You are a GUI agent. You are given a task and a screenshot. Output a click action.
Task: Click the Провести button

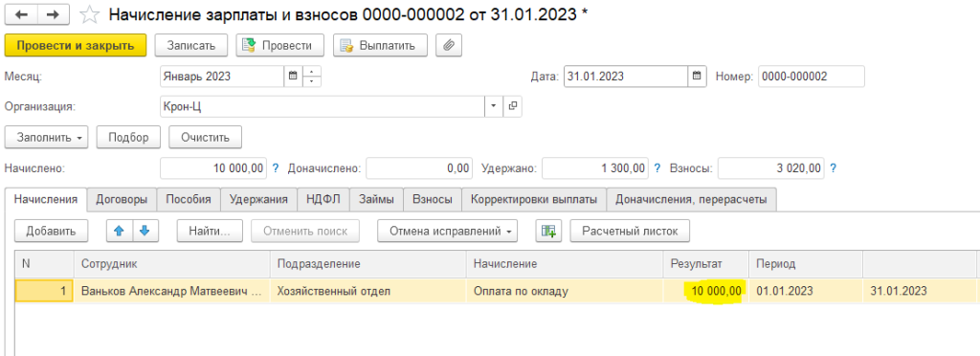pos(280,46)
